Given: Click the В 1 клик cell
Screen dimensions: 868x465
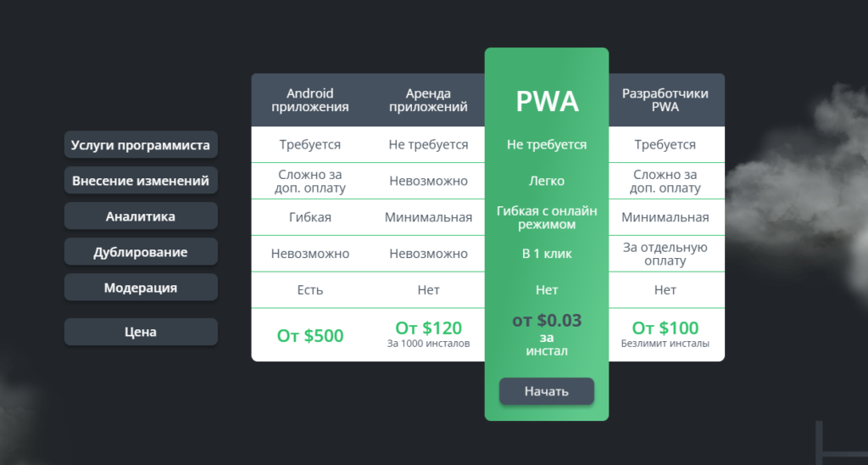Looking at the screenshot, I should point(547,253).
